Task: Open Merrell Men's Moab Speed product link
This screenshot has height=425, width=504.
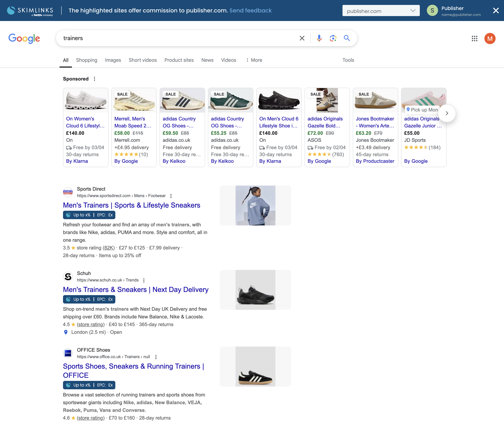Action: (133, 122)
